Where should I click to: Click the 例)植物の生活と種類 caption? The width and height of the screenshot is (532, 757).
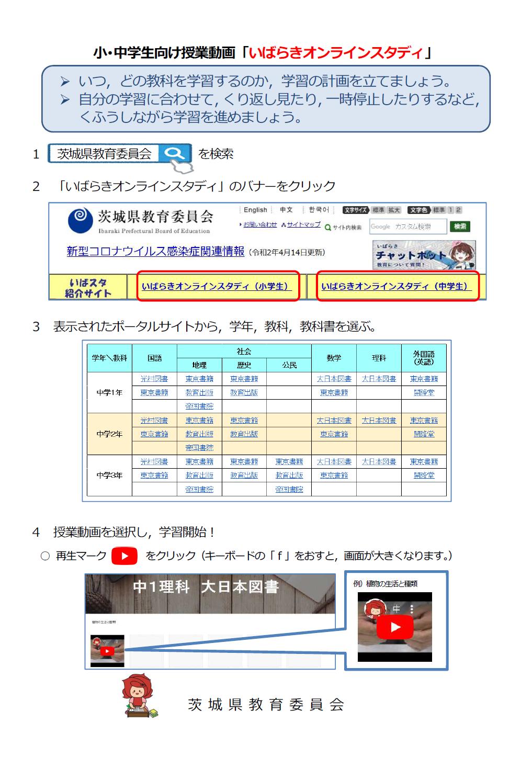click(x=385, y=584)
